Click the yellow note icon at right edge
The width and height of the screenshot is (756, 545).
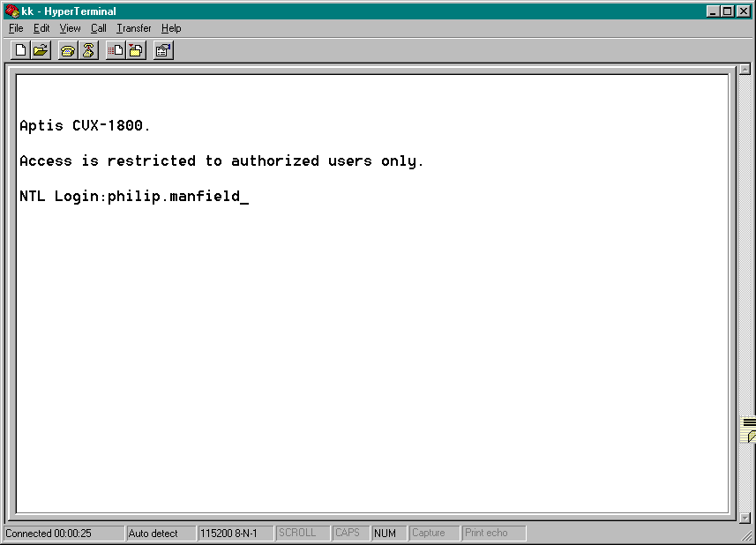748,429
